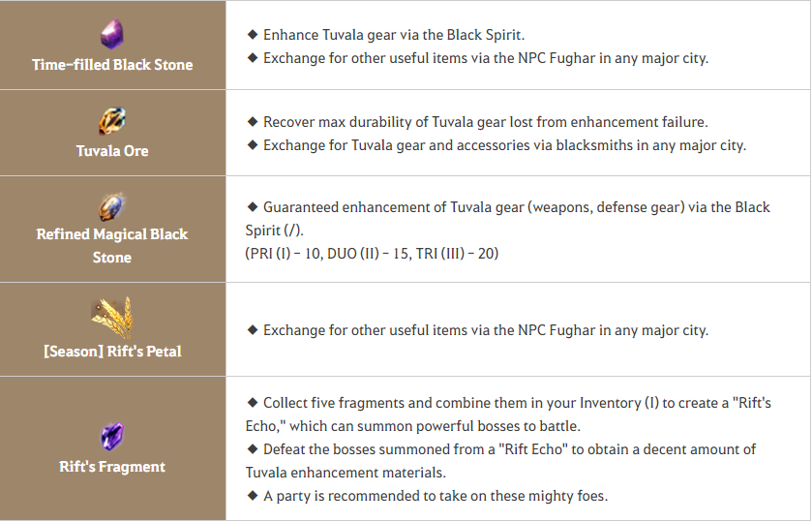Click the purple Rift's Fragment crystal icon
This screenshot has width=812, height=522.
112,437
